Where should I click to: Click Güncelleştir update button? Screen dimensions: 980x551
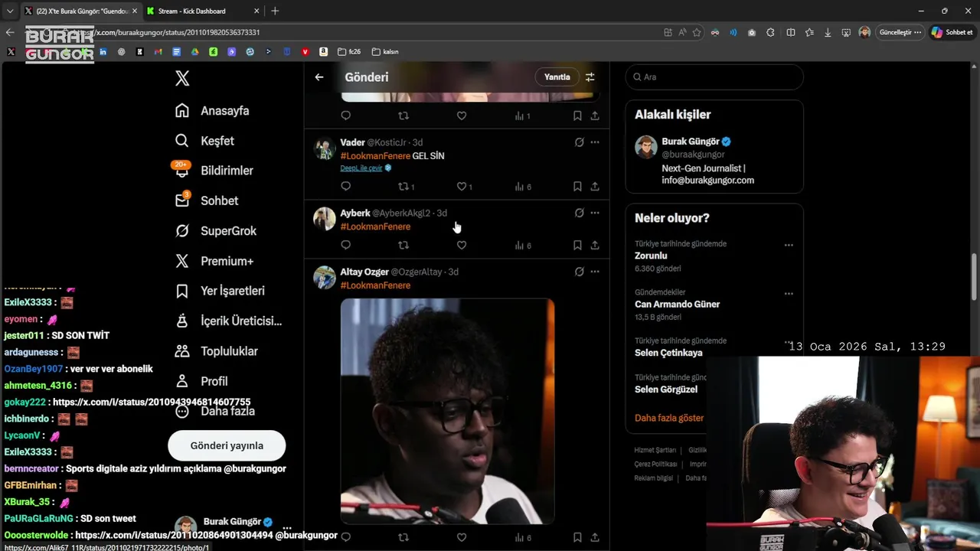(900, 32)
